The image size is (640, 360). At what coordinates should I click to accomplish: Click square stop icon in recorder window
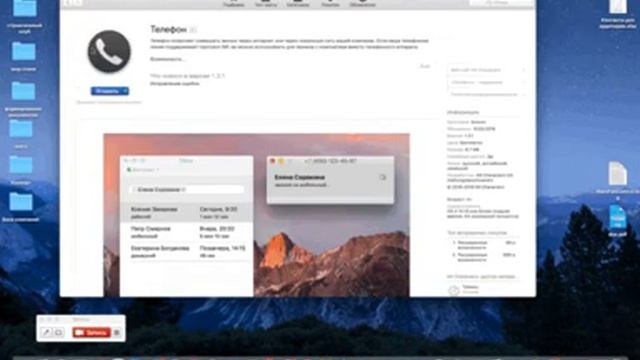117,333
